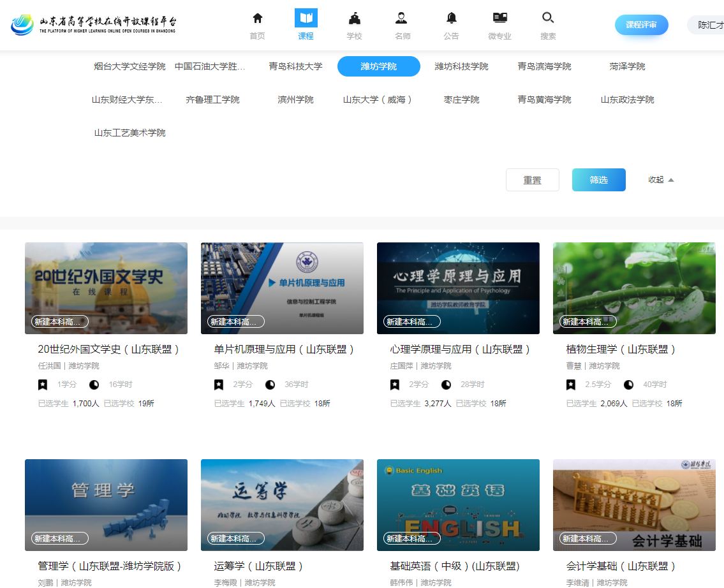Click bookmark credit icon for 20世纪外国文学史
Image resolution: width=724 pixels, height=588 pixels.
pyautogui.click(x=43, y=385)
